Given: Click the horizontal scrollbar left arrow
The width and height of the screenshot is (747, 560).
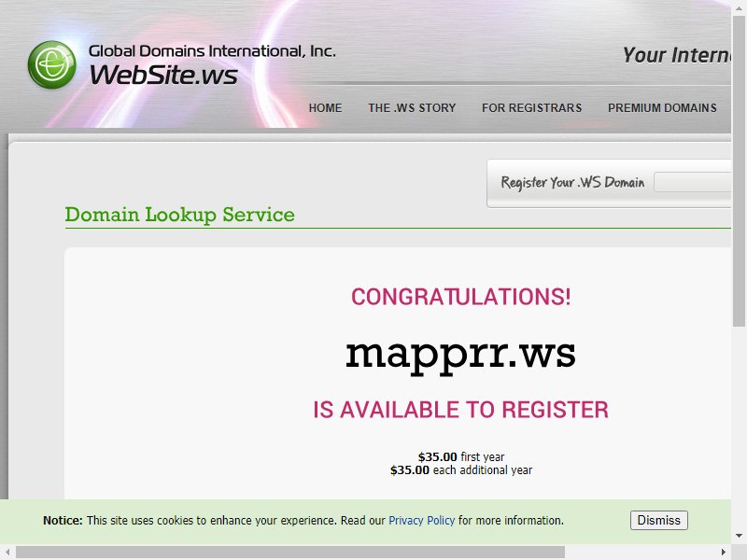Looking at the screenshot, I should (7, 552).
